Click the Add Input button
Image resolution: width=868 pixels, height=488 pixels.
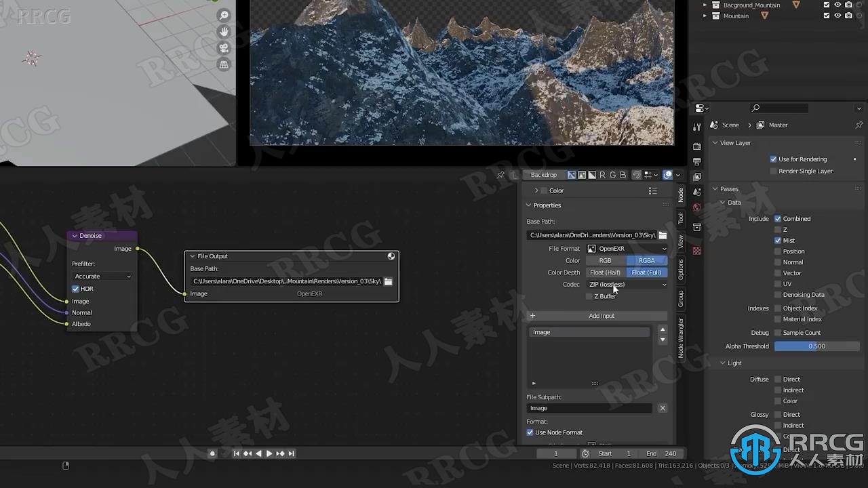click(597, 316)
